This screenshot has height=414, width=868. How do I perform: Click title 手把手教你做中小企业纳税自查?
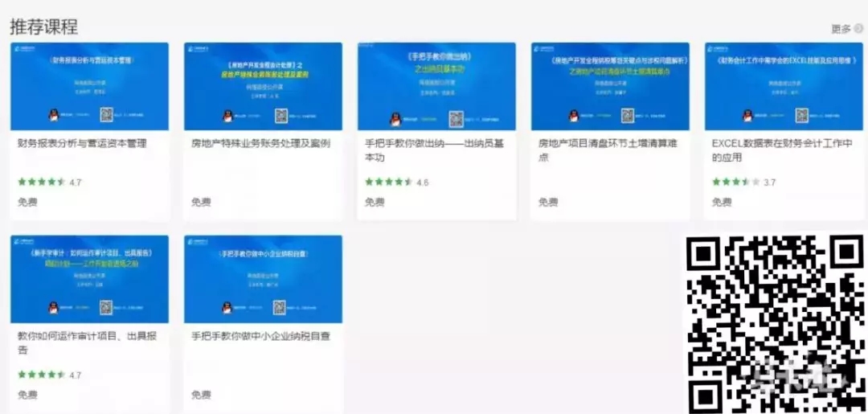point(260,336)
